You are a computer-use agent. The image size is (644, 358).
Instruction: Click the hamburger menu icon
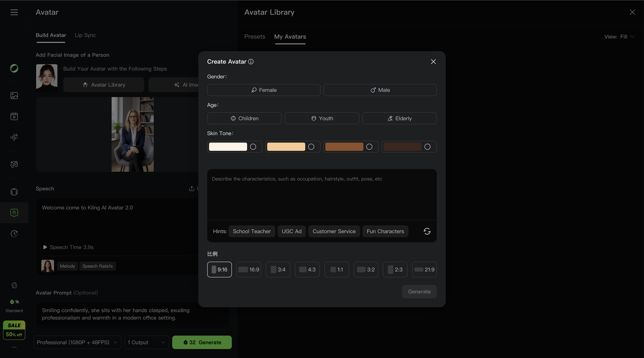tap(14, 12)
